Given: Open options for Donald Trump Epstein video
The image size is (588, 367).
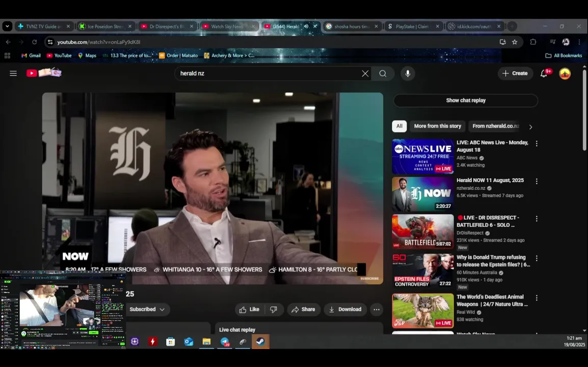Looking at the screenshot, I should [537, 258].
